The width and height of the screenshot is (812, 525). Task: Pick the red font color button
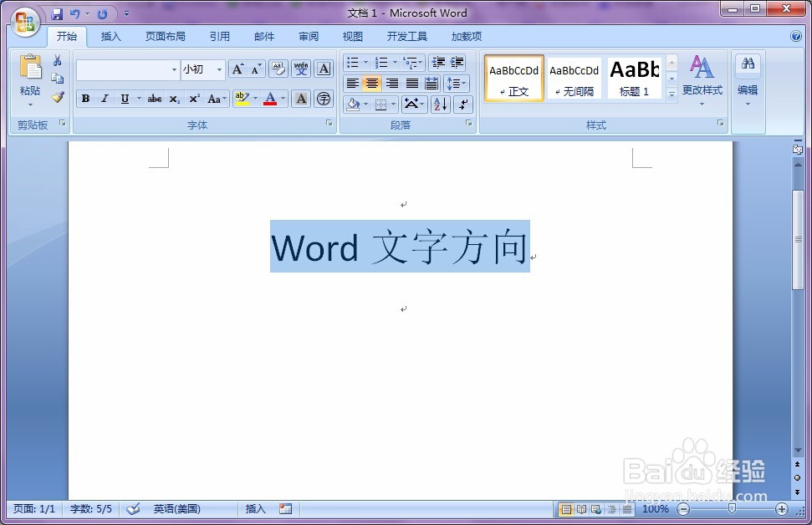[270, 99]
